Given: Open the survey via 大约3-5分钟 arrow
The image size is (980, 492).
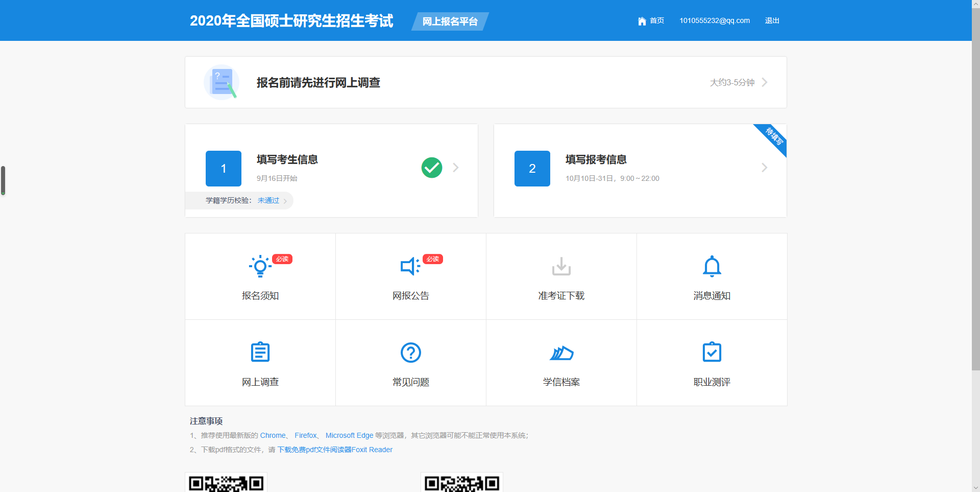Looking at the screenshot, I should point(764,82).
